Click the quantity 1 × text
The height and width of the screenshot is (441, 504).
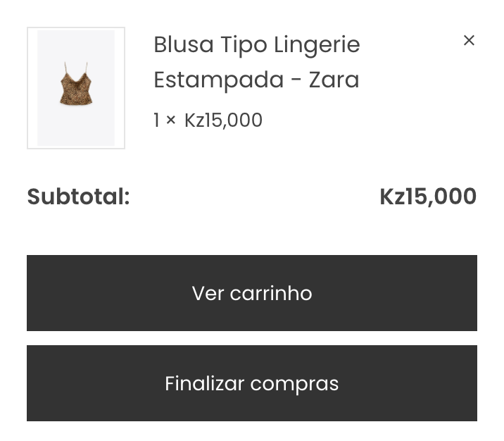pos(165,120)
